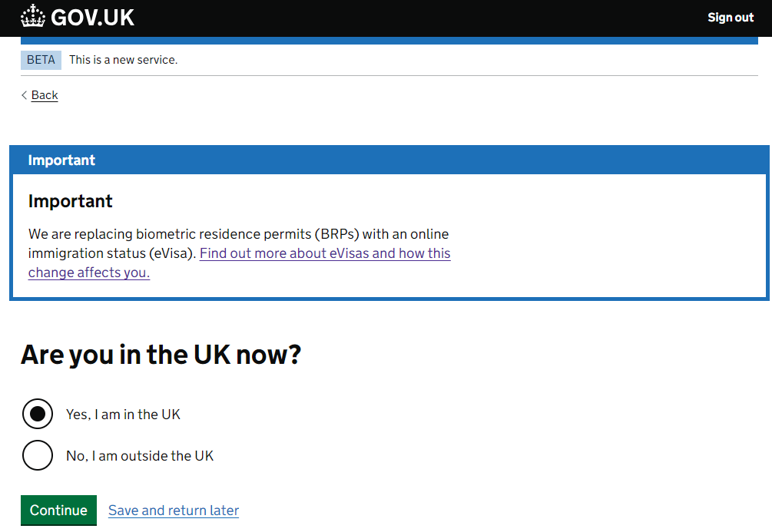This screenshot has width=772, height=532.
Task: Click the BRP replacement notice paragraph
Action: pyautogui.click(x=239, y=253)
